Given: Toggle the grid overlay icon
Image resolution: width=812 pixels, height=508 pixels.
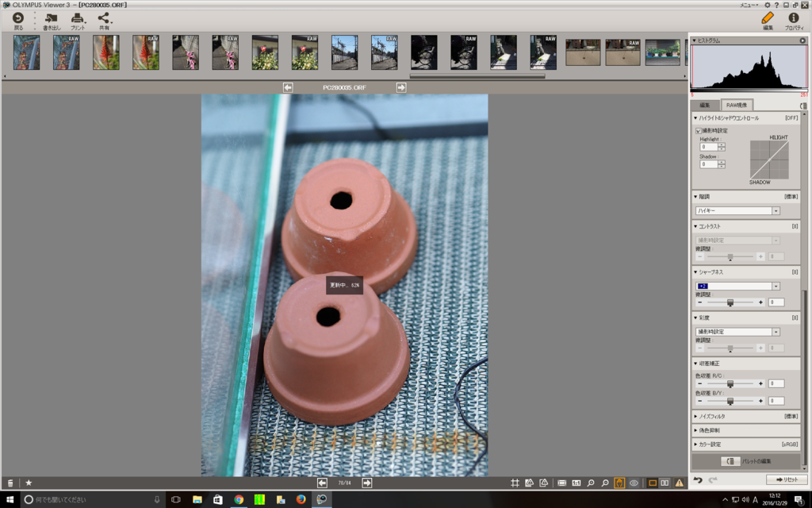Looking at the screenshot, I should coord(515,483).
